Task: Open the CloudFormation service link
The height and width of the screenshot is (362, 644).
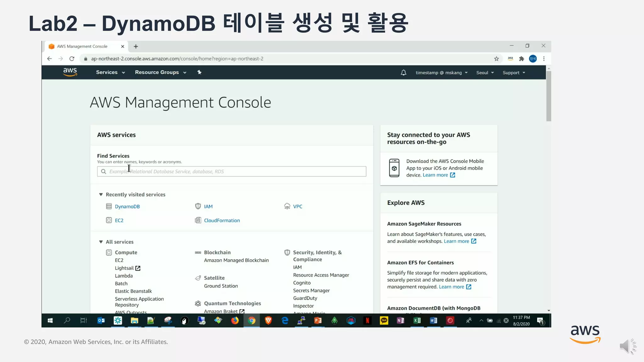Action: coord(222,221)
